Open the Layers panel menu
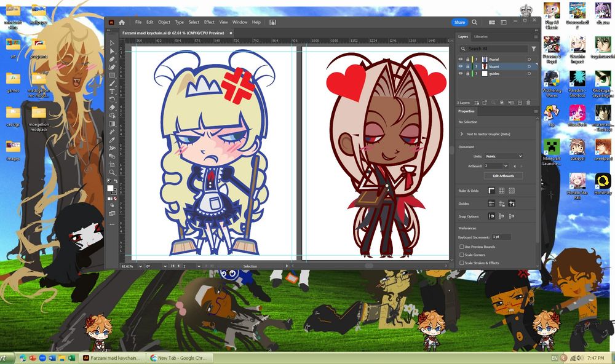The image size is (615, 364). [536, 37]
